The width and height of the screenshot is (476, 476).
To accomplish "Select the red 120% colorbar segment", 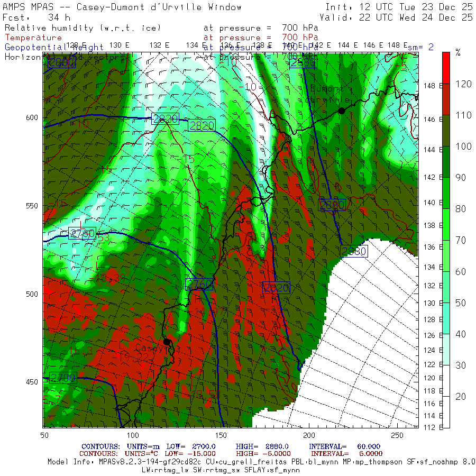I will (x=446, y=68).
